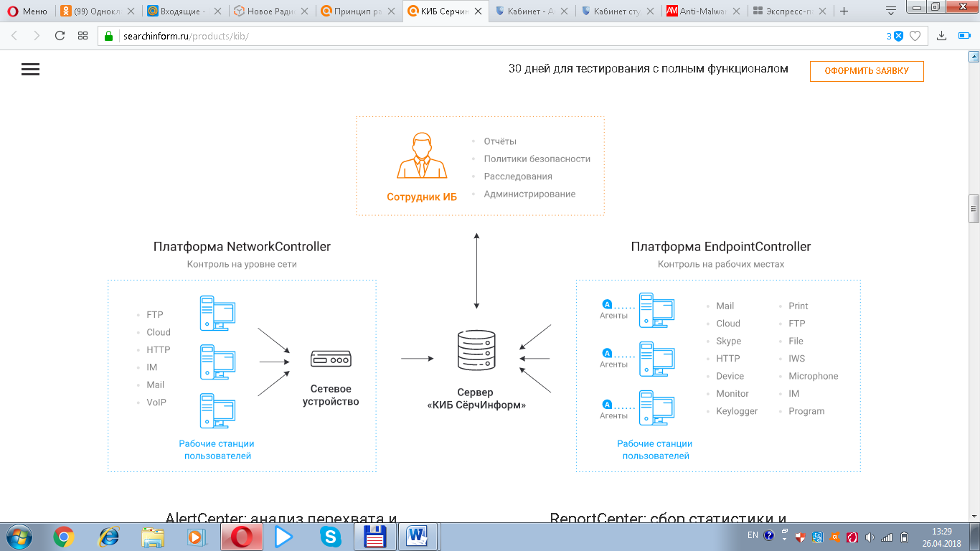This screenshot has width=980, height=551.
Task: Go forward to the next page
Action: click(x=37, y=36)
